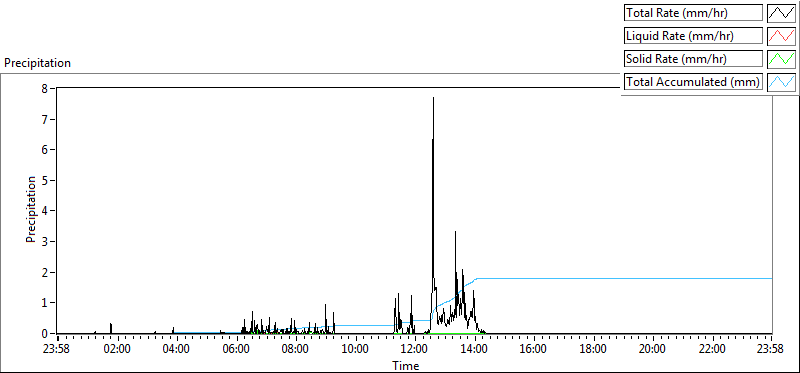This screenshot has height=373, width=800.
Task: Click the 14:00 time tick label
Action: click(474, 350)
